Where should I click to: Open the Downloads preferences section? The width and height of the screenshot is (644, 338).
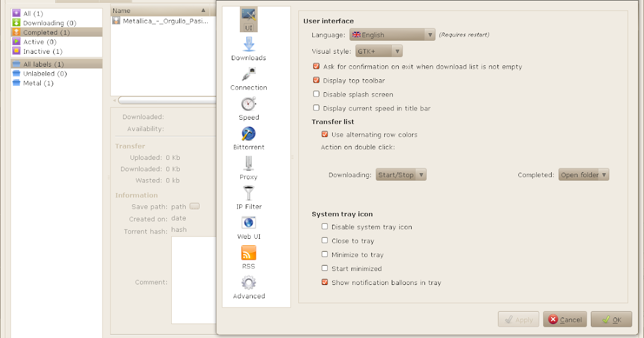[248, 49]
